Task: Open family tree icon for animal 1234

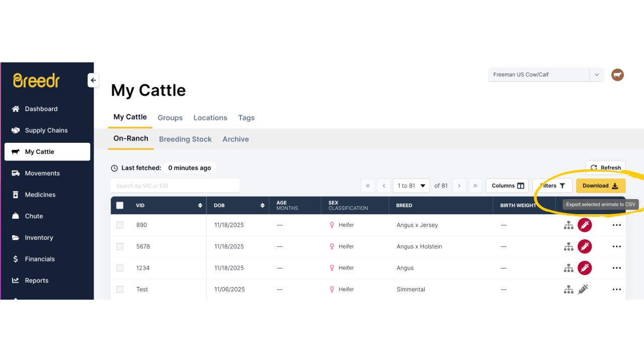Action: (x=569, y=268)
